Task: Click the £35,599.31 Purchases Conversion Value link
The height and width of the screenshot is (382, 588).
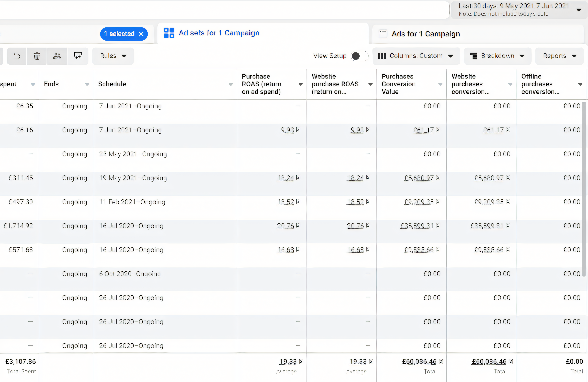Action: (417, 226)
